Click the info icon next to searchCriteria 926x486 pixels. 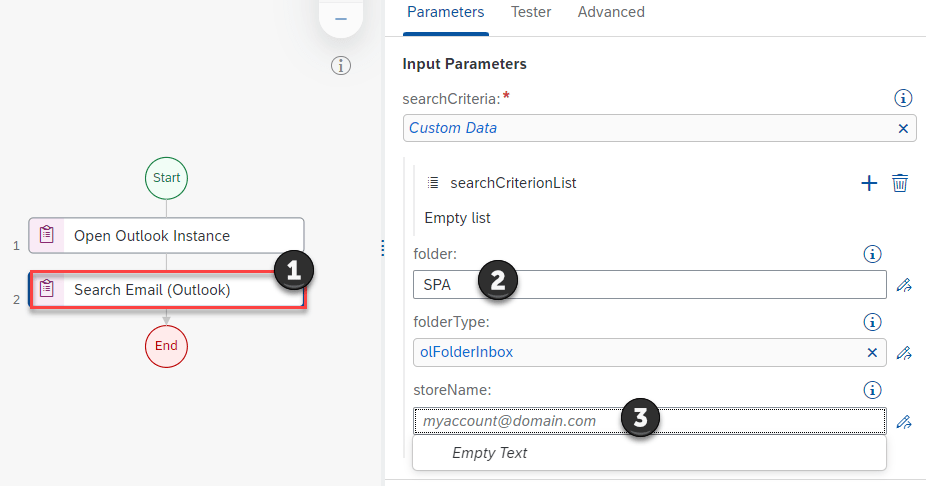point(903,98)
